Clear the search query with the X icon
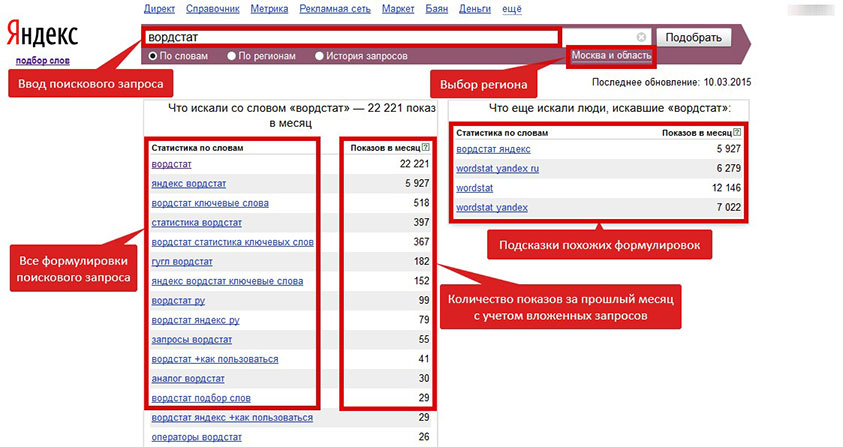Viewport: 843px width, 447px height. tap(641, 37)
